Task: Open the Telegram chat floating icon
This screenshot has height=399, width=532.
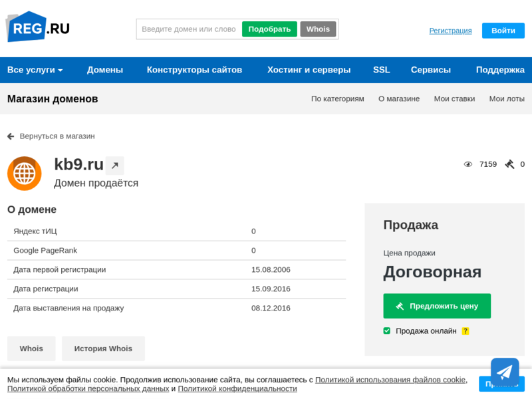Action: point(505,372)
